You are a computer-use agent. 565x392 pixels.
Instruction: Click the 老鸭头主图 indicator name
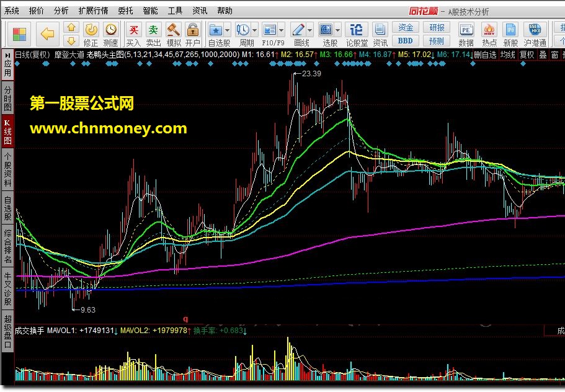pos(105,55)
